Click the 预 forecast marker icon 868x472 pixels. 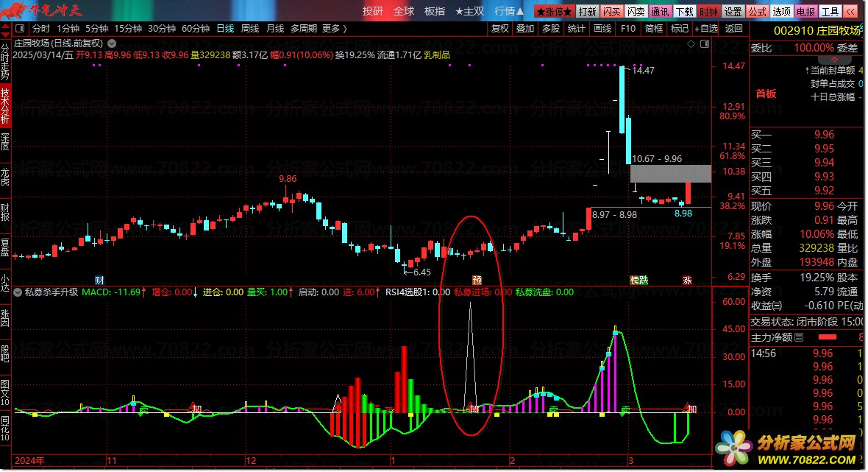click(477, 281)
